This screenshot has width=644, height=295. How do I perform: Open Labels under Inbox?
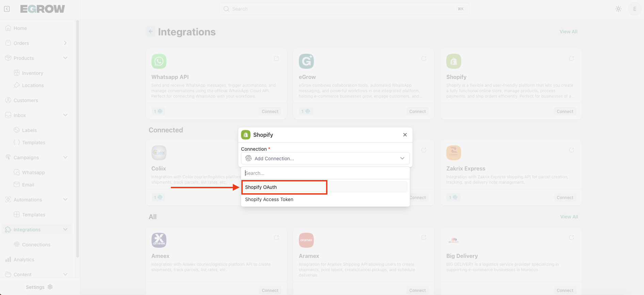pos(29,130)
